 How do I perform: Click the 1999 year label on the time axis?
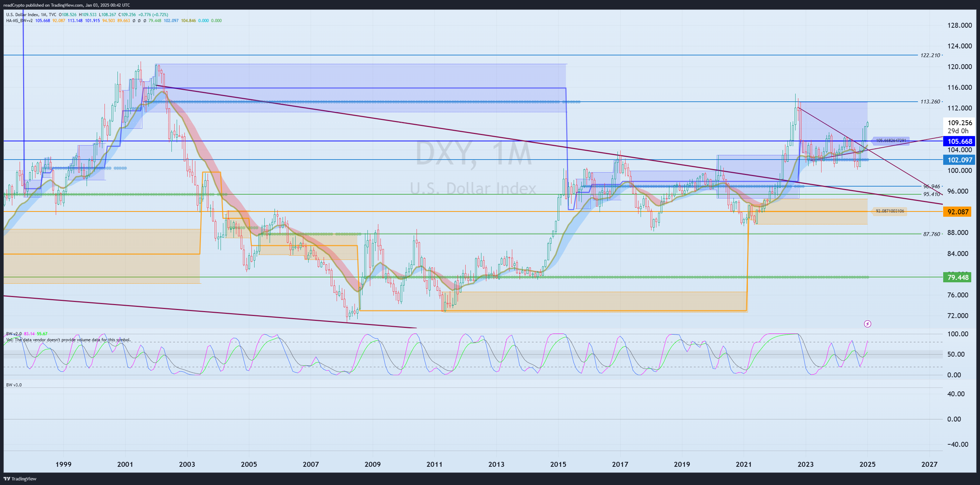[x=63, y=464]
